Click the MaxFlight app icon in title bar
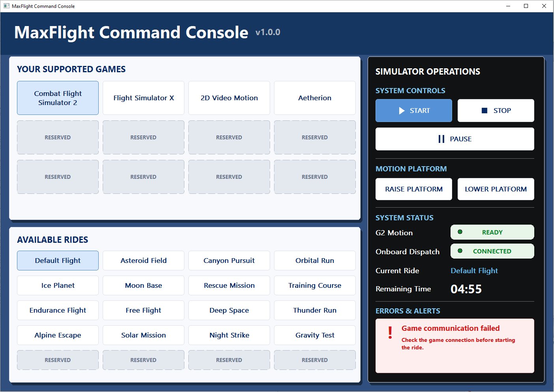This screenshot has width=554, height=392. coord(6,6)
